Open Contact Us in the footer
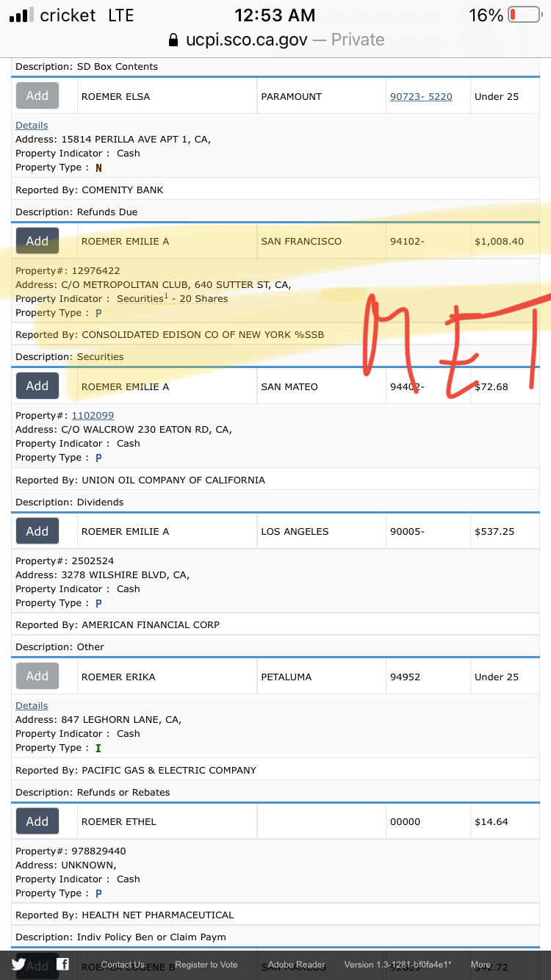 [x=123, y=965]
